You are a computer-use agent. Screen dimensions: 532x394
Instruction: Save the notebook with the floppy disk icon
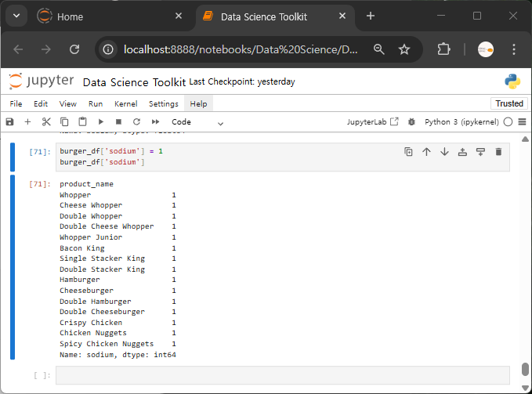(x=10, y=121)
